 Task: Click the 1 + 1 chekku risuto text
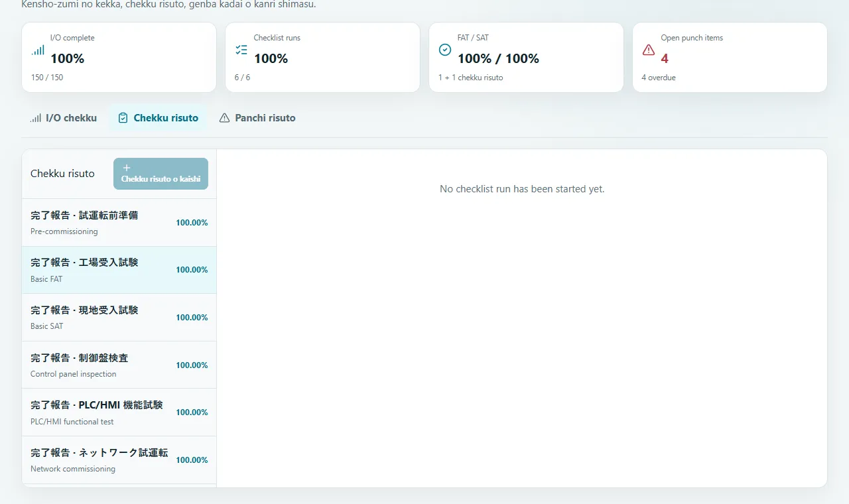471,78
